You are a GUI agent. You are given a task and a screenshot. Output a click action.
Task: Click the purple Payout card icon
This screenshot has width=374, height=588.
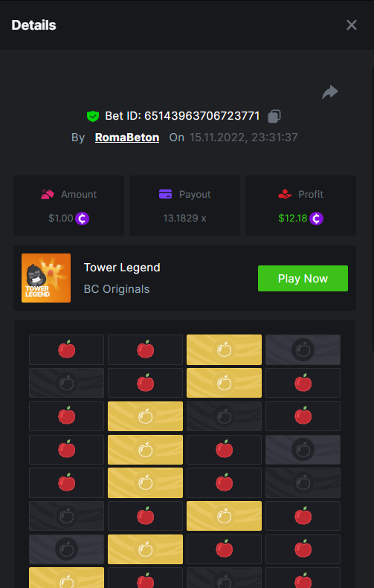(165, 194)
